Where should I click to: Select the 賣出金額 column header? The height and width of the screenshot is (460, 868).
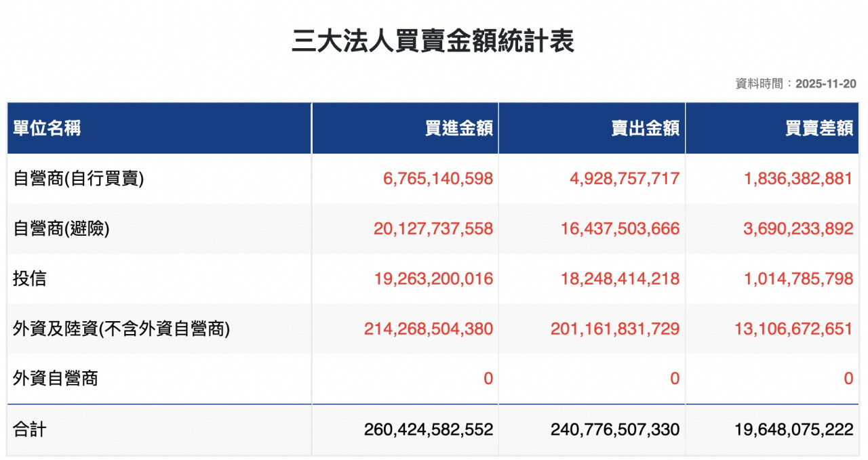pyautogui.click(x=645, y=128)
